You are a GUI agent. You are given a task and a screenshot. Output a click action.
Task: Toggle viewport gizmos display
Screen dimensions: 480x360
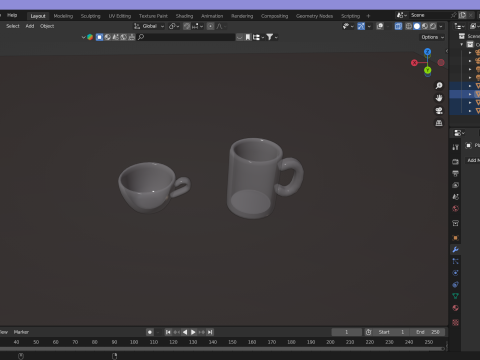click(x=361, y=26)
